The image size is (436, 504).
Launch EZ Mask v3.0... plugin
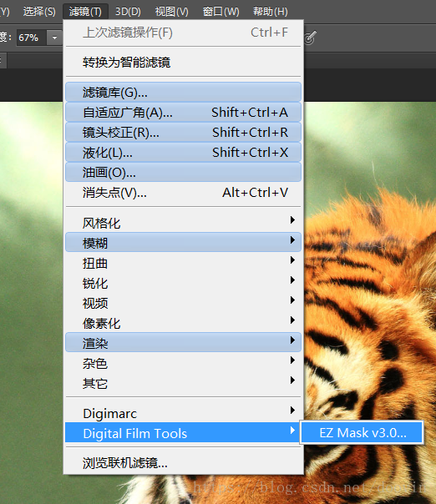362,432
